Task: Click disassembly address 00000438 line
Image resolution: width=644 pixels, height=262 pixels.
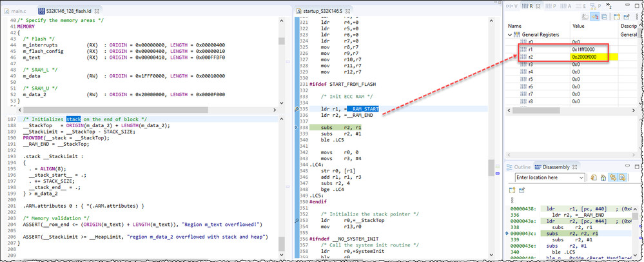Action: pos(572,208)
